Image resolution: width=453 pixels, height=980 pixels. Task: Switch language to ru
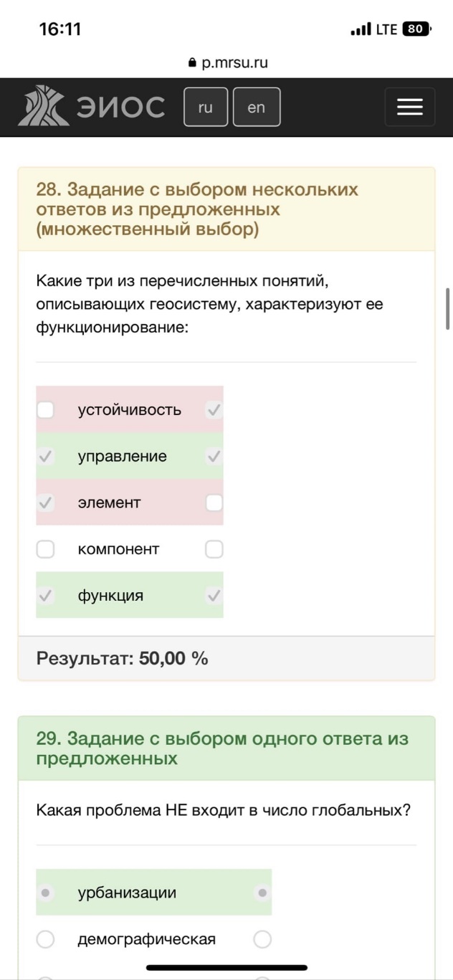pyautogui.click(x=206, y=107)
